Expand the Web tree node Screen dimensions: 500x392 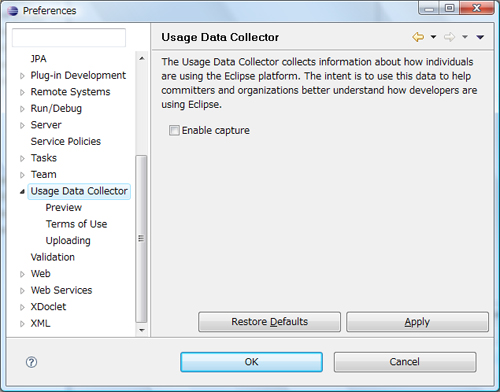(x=22, y=274)
